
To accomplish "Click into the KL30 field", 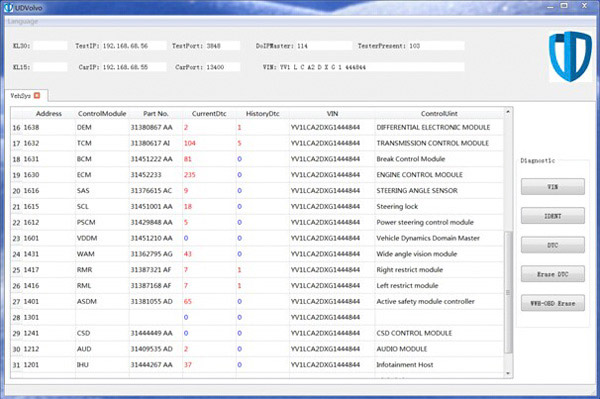I will [x=50, y=46].
